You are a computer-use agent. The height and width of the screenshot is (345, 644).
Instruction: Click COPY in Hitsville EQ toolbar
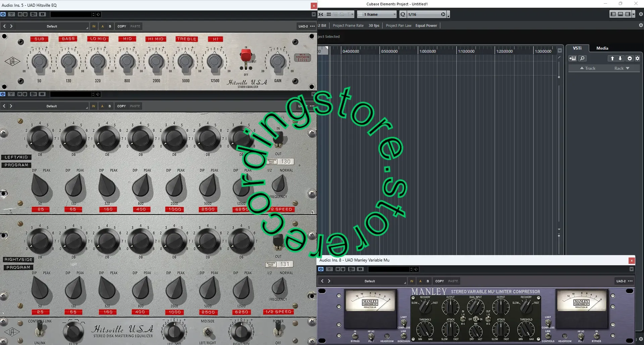[122, 26]
